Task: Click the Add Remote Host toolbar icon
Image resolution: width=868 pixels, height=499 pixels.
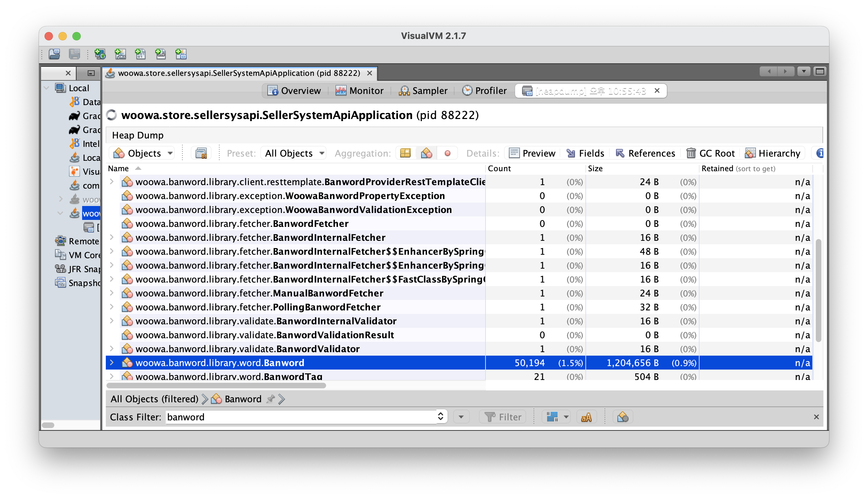Action: pyautogui.click(x=100, y=54)
